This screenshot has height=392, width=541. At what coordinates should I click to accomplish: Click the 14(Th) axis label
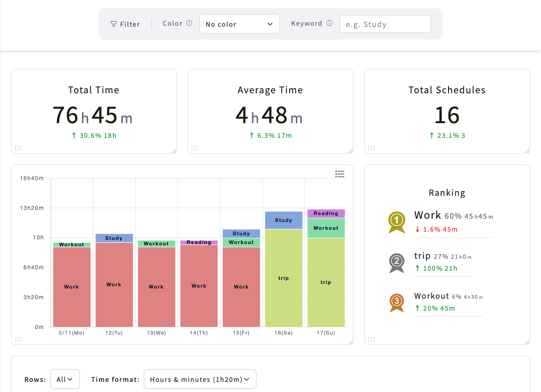point(199,333)
